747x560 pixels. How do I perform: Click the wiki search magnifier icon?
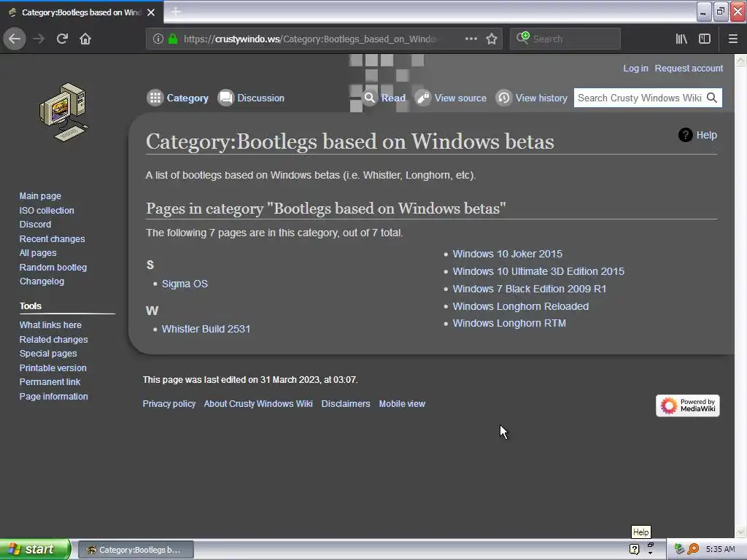click(x=712, y=98)
